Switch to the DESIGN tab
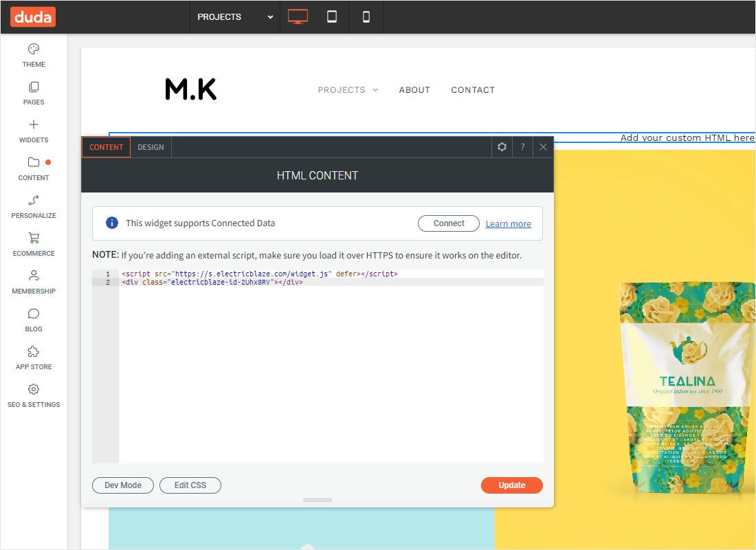 (x=151, y=147)
